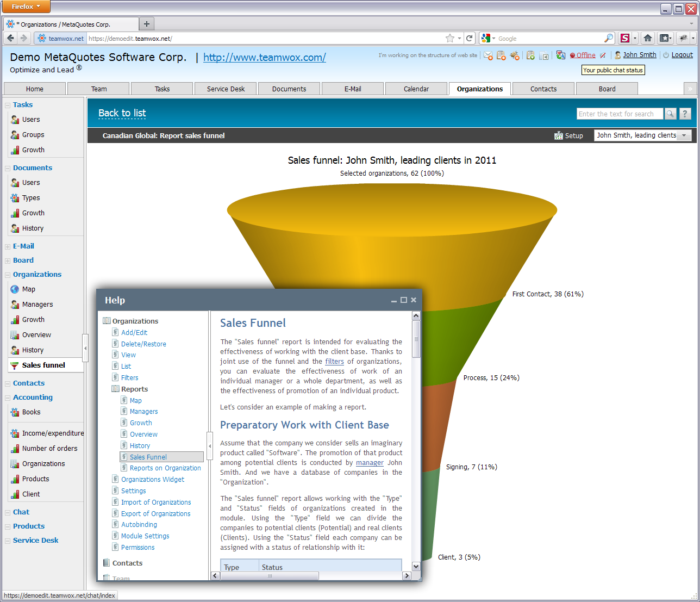Open Reports on Organization help topic
The image size is (700, 602).
pos(165,468)
